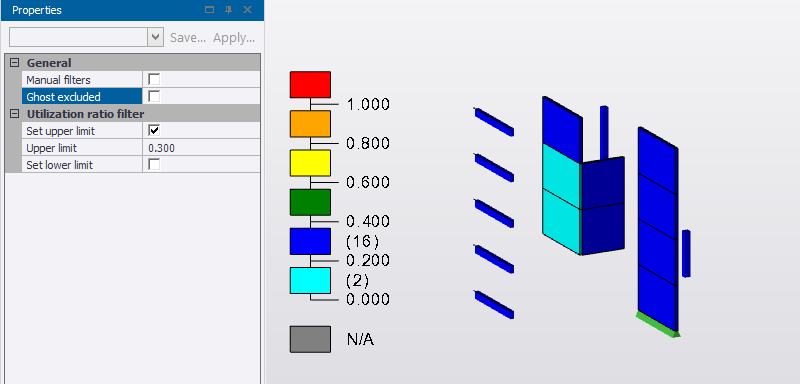Pick the green legend swatch
The image size is (800, 384).
310,202
